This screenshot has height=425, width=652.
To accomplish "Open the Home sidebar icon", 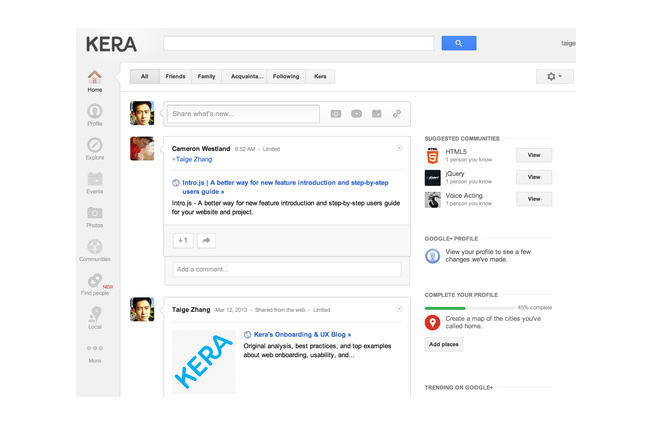I will click(94, 77).
